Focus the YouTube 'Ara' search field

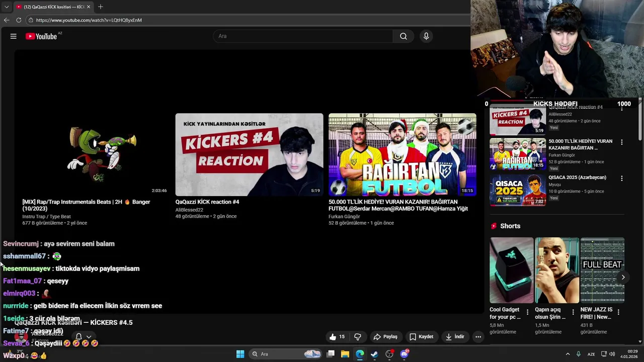pos(303,36)
